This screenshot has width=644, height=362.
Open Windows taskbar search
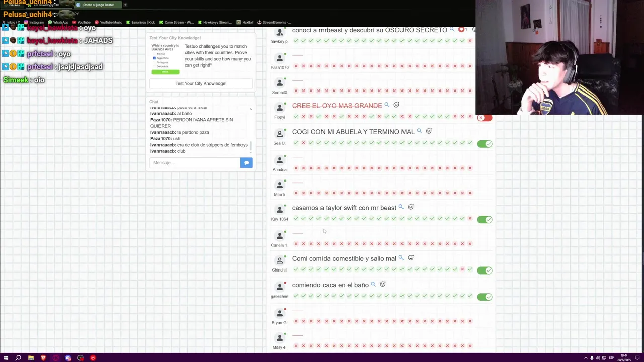point(18,358)
